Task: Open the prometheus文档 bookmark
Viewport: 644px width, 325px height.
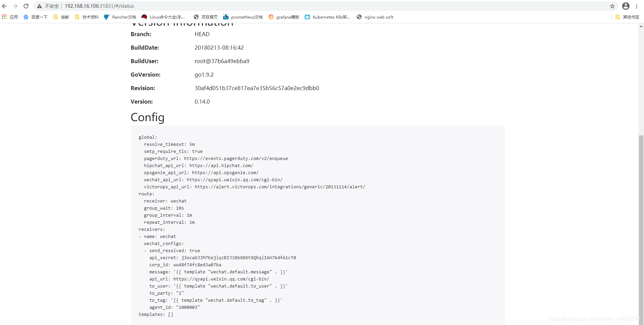Action: pos(243,17)
